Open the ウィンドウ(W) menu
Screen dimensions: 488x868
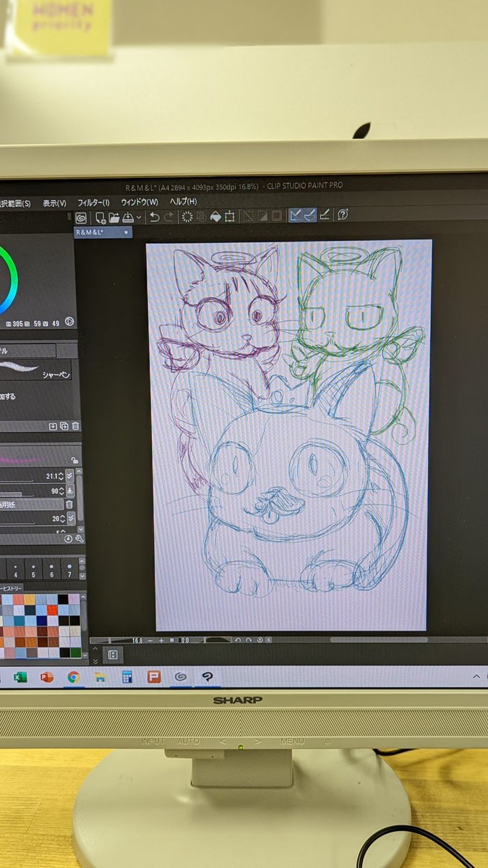pyautogui.click(x=139, y=202)
